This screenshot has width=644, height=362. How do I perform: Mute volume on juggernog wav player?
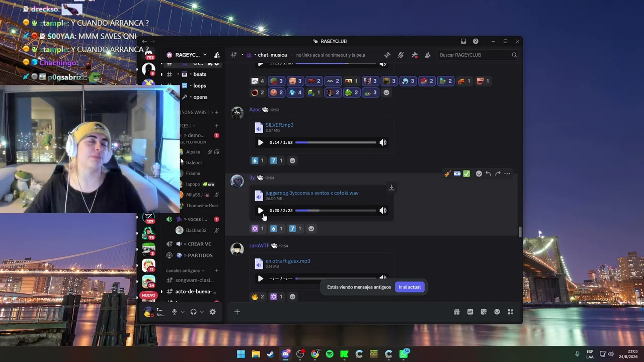point(383,211)
